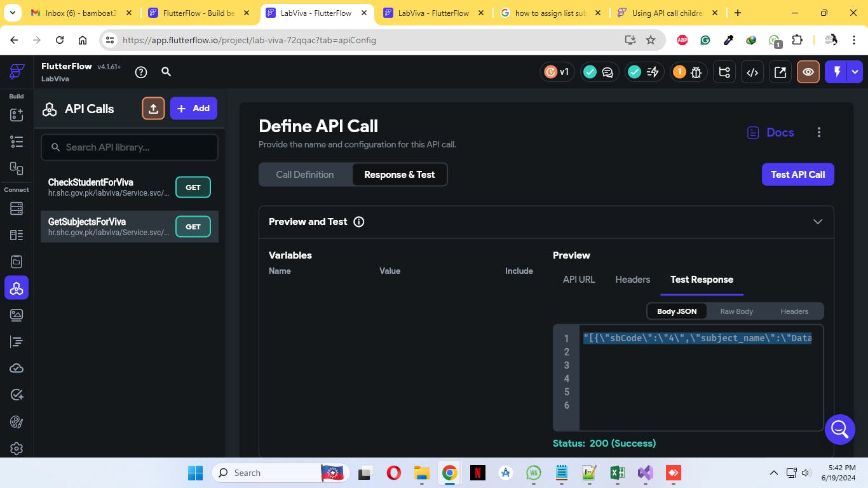
Task: Click the preview eye icon
Action: click(808, 72)
